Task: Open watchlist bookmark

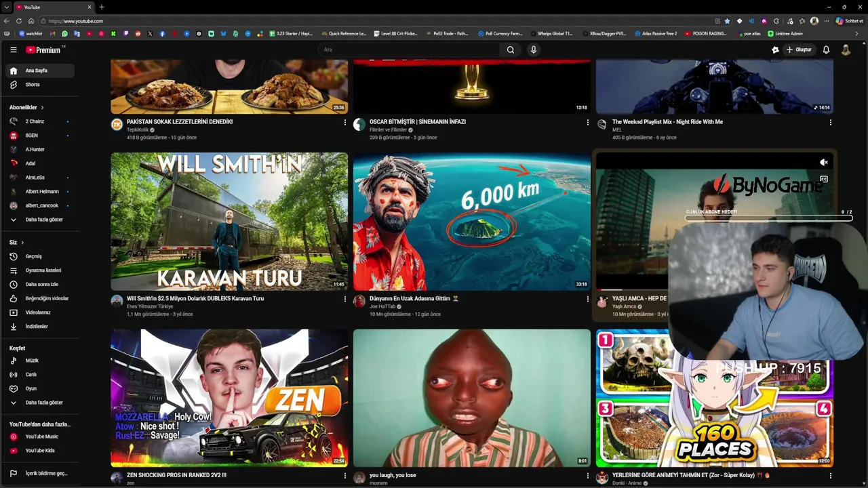Action: [x=31, y=33]
